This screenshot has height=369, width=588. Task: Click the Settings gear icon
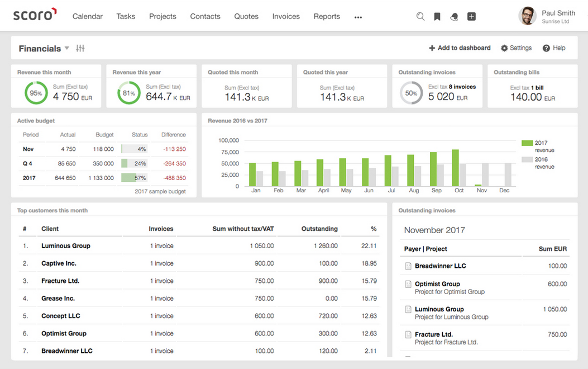(x=504, y=48)
